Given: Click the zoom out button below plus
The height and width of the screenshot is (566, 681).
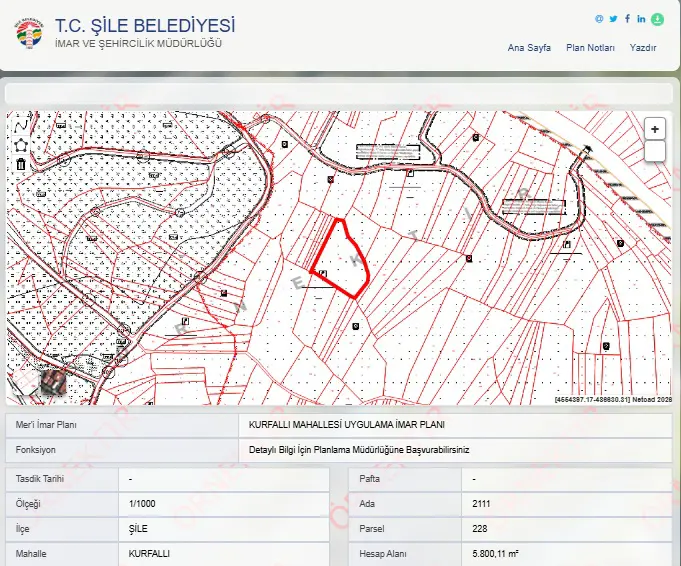Looking at the screenshot, I should click(655, 151).
